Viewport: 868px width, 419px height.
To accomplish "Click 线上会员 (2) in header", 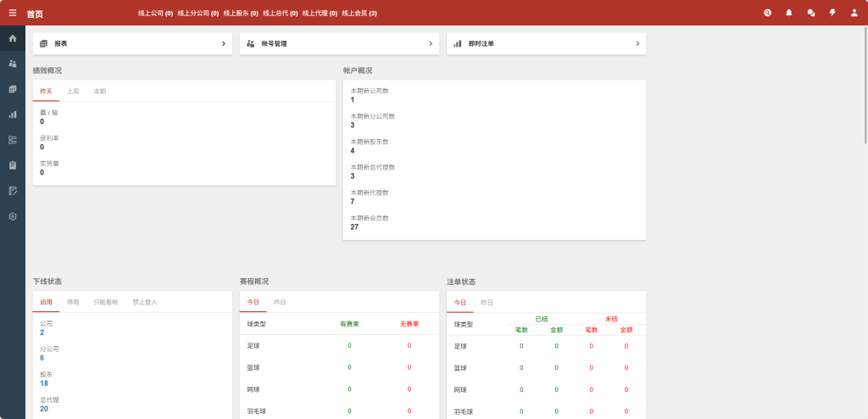I will 359,14.
